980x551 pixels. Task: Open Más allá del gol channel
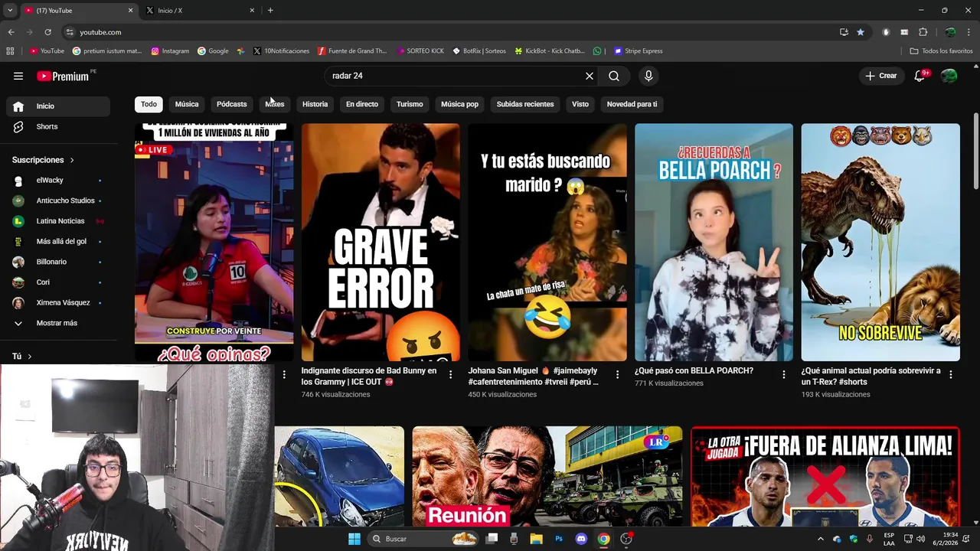tap(58, 241)
